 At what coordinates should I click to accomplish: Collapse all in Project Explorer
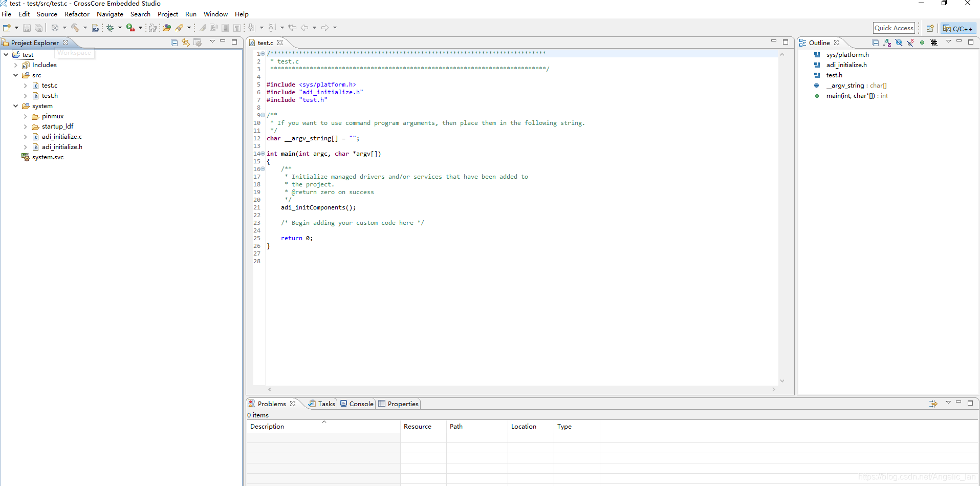[175, 43]
